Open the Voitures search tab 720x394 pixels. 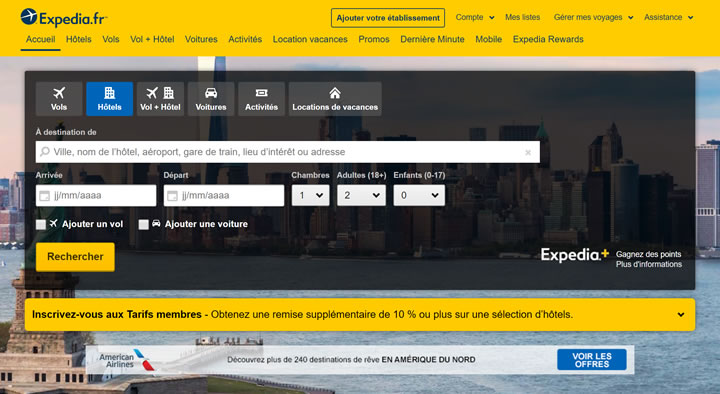(211, 99)
